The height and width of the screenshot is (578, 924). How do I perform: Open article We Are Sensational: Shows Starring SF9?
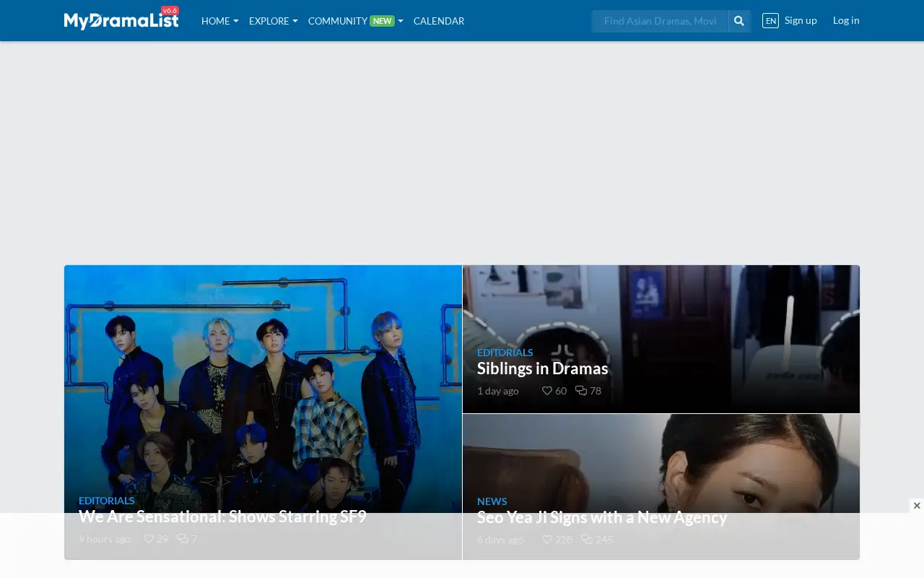tap(222, 517)
